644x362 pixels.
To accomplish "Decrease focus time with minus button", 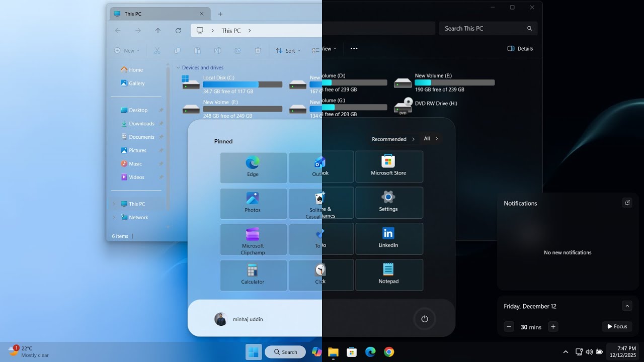I will tap(509, 327).
